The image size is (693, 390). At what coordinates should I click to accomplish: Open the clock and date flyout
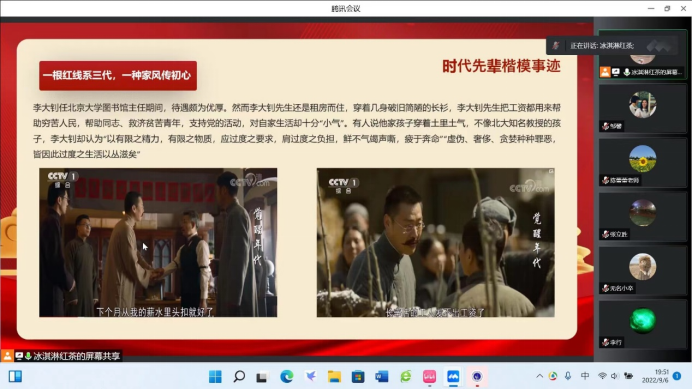655,376
